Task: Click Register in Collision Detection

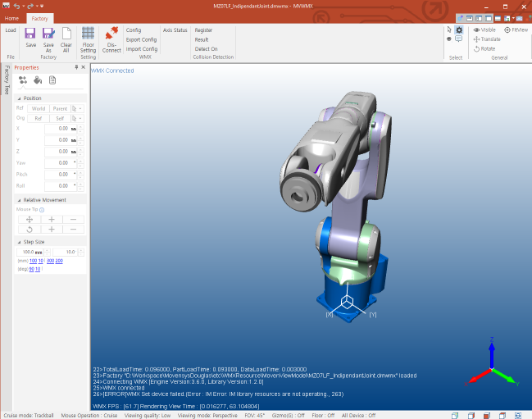Action: point(203,30)
